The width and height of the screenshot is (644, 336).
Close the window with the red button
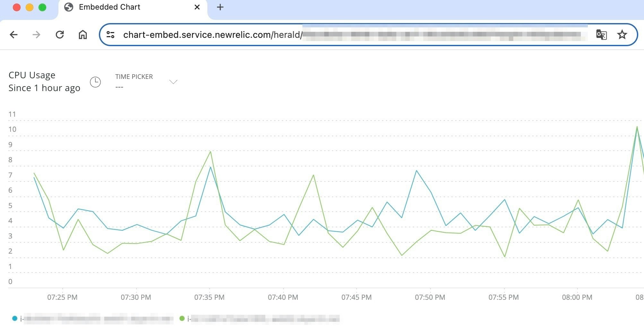[17, 7]
